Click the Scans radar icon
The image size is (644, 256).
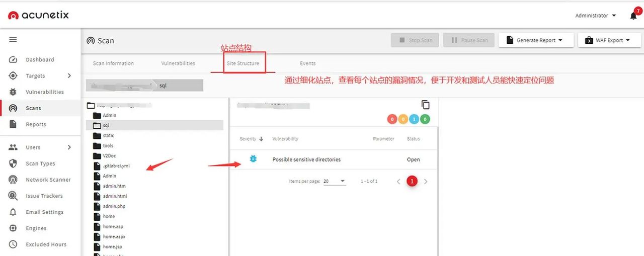(14, 108)
